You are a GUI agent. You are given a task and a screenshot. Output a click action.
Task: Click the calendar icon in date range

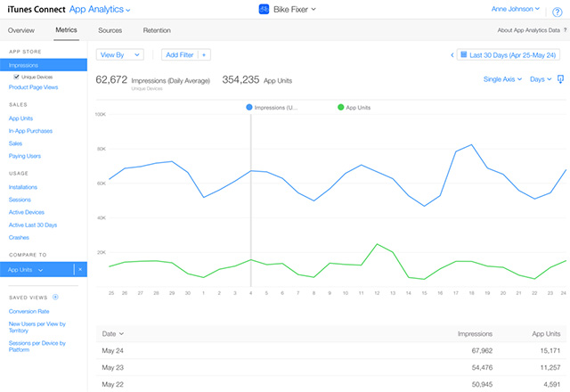pos(463,55)
